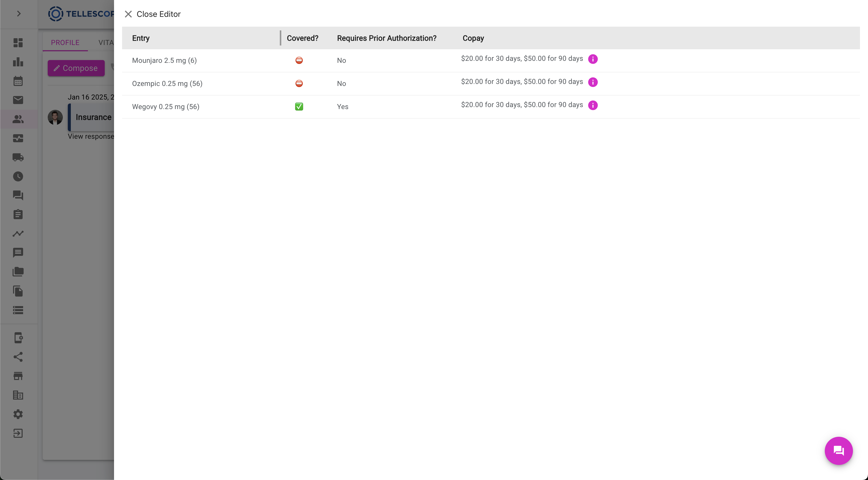Select the Mounjaro 2.5 mg (6) entry

click(165, 61)
